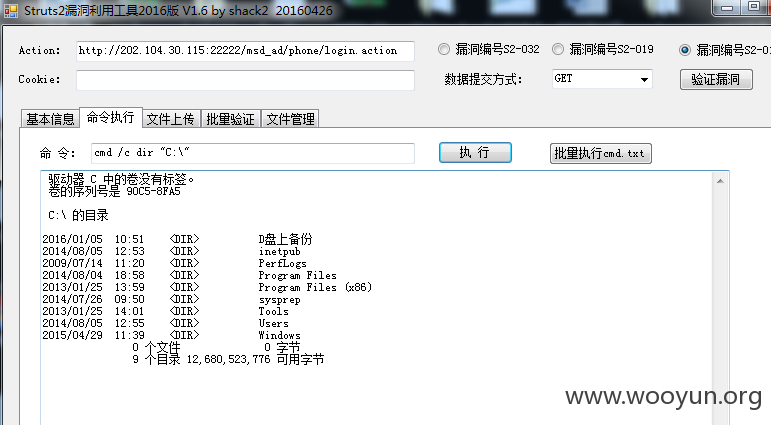771x425 pixels.
Task: Click the Action URL input field
Action: click(245, 51)
